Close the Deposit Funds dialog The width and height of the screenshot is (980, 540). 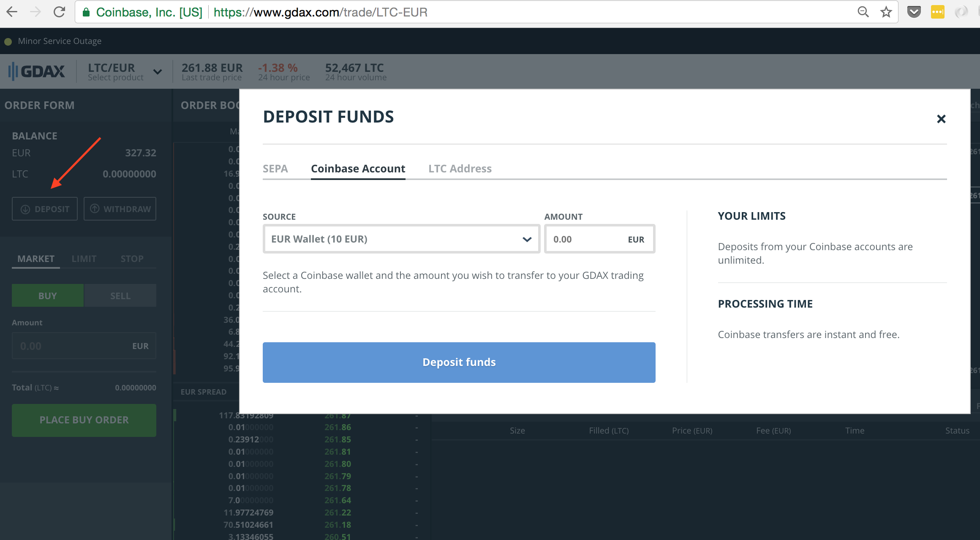tap(941, 119)
